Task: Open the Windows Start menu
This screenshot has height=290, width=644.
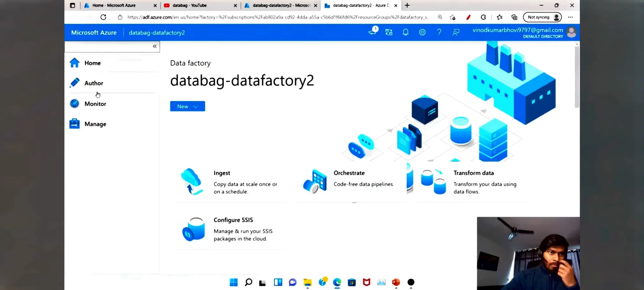Action: (x=234, y=282)
